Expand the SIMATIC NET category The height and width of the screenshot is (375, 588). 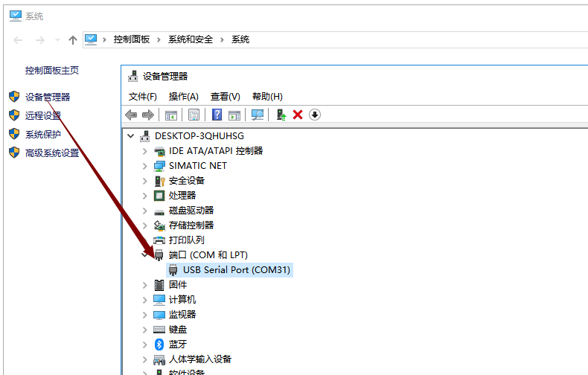[x=144, y=166]
